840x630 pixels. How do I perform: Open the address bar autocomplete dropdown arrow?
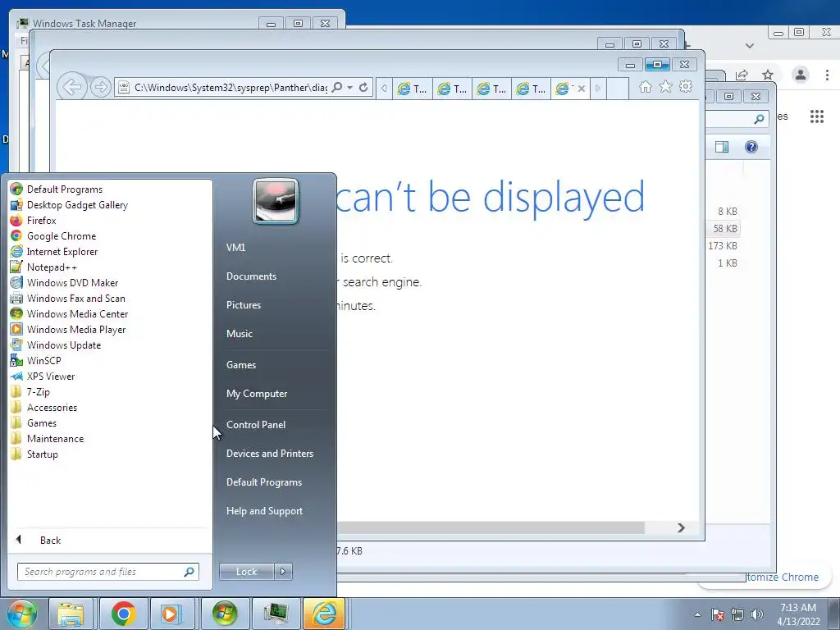coord(349,87)
